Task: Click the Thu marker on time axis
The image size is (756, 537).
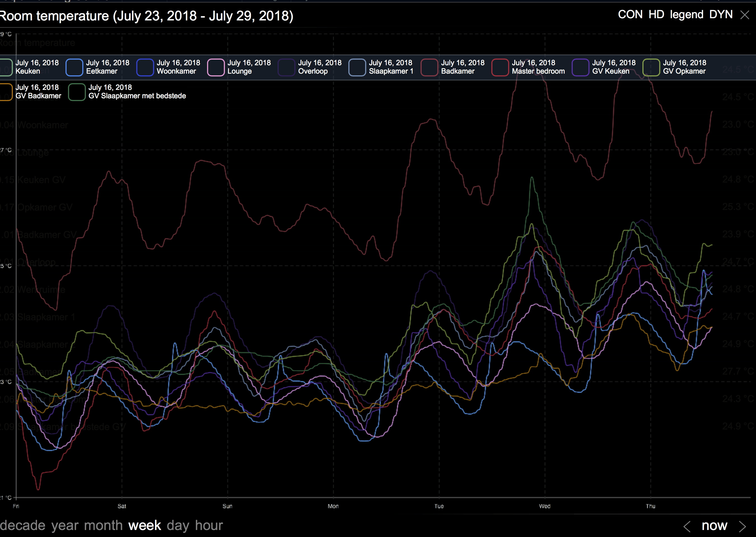Action: click(x=651, y=506)
